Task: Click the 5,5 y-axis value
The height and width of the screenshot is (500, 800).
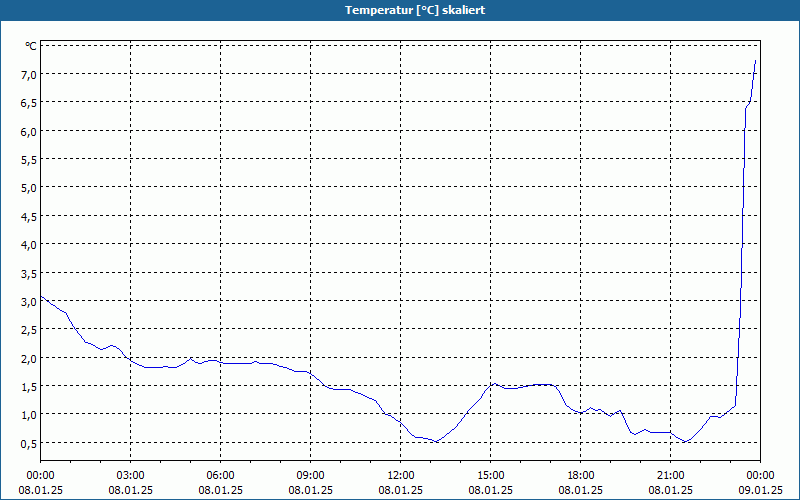Action: pos(29,160)
